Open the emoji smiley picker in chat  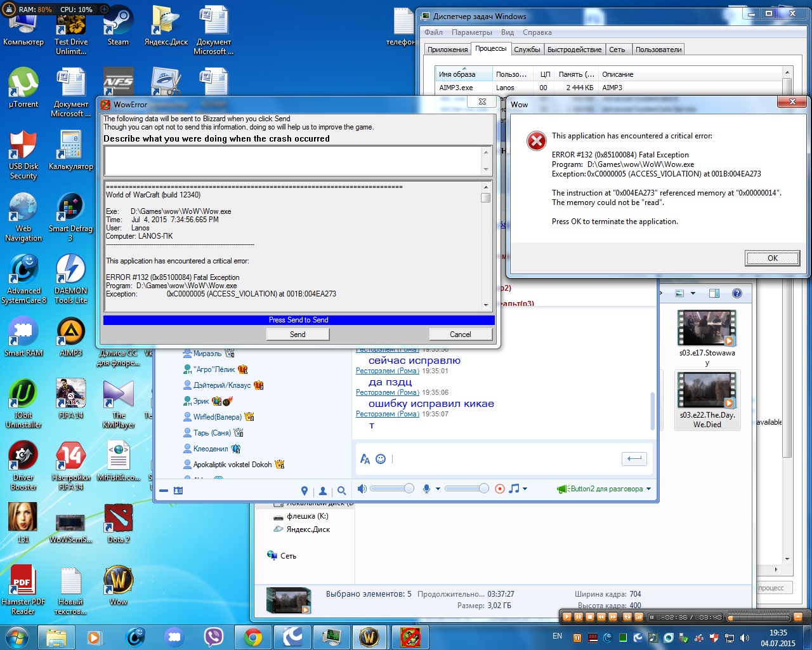tap(381, 459)
